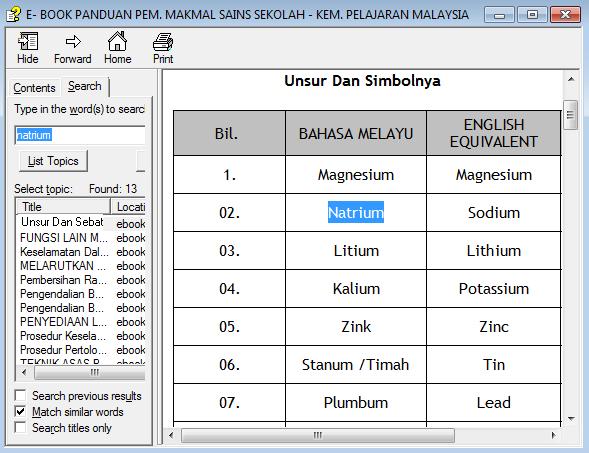Select the Keselamatan Dal... topic row
Screen dimensions: 589x453
(81, 252)
